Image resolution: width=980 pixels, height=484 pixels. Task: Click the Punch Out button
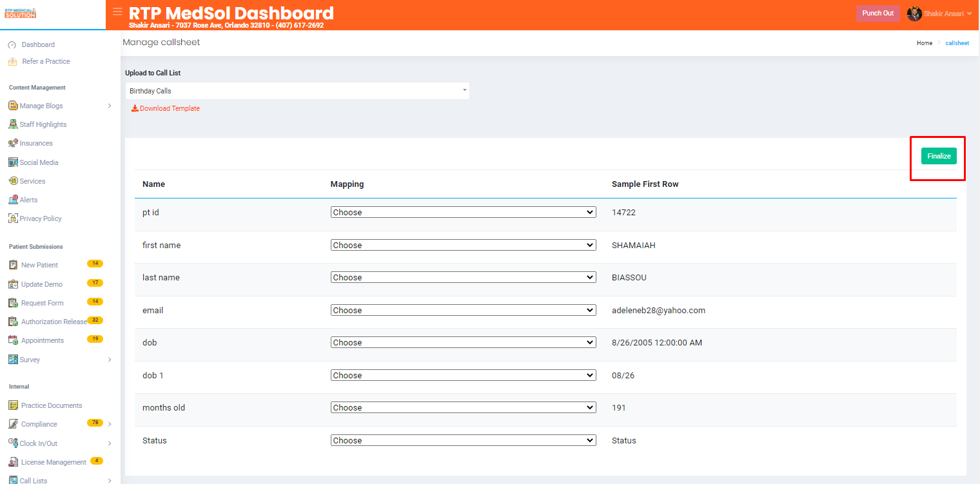877,14
